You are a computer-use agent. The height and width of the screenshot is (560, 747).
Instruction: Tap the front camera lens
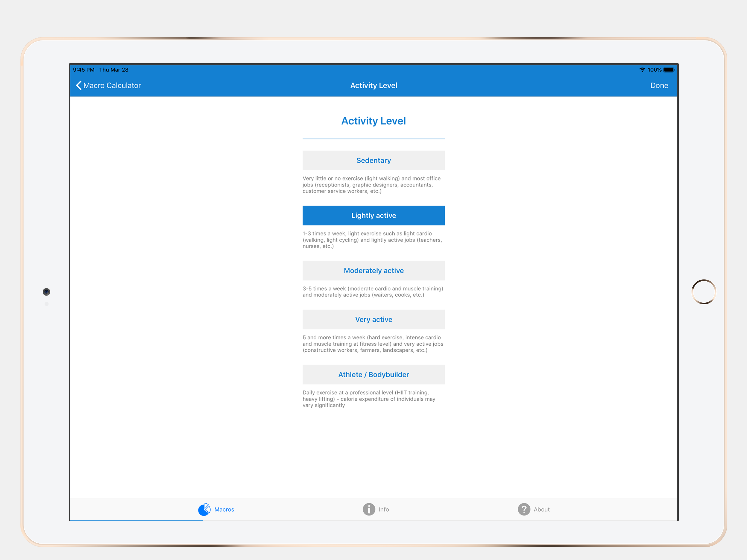pos(46,292)
